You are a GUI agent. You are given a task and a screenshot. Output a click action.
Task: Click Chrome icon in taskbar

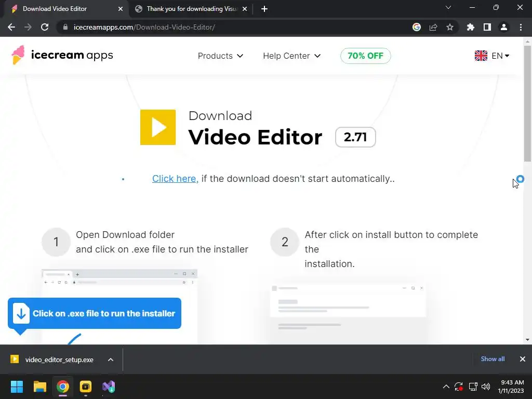coord(63,387)
